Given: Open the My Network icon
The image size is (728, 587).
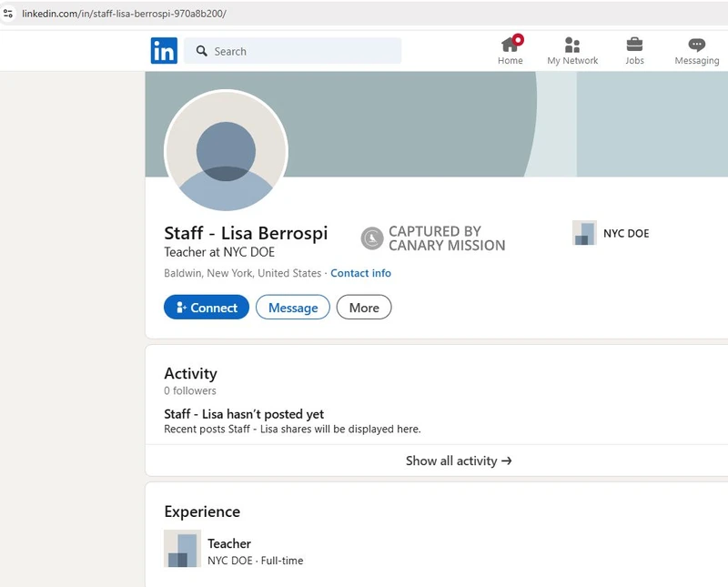Looking at the screenshot, I should click(572, 45).
